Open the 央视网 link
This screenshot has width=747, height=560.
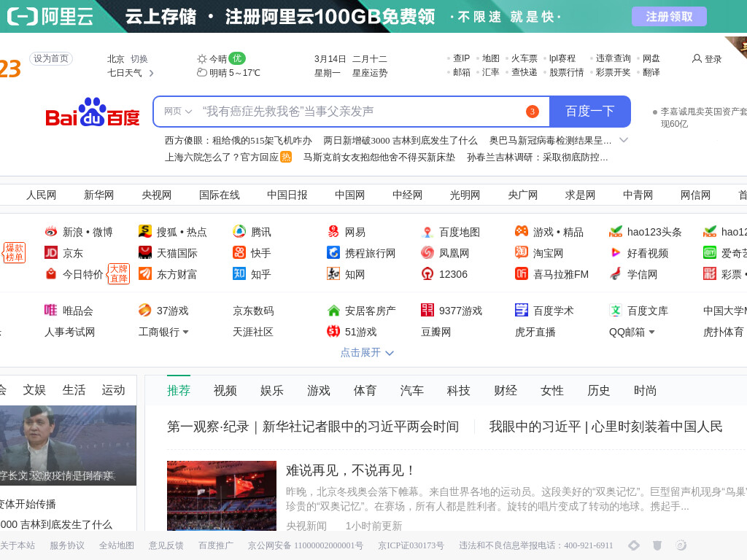pos(156,195)
